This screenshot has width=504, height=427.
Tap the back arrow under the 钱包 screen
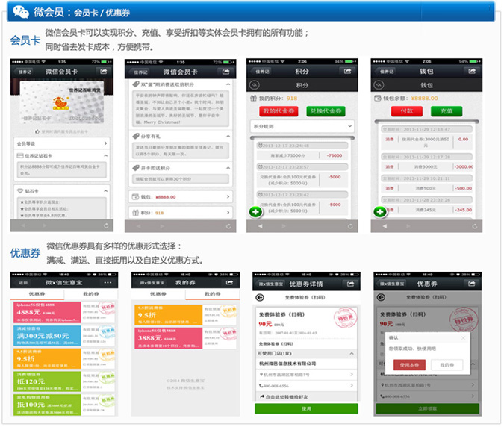click(x=385, y=226)
